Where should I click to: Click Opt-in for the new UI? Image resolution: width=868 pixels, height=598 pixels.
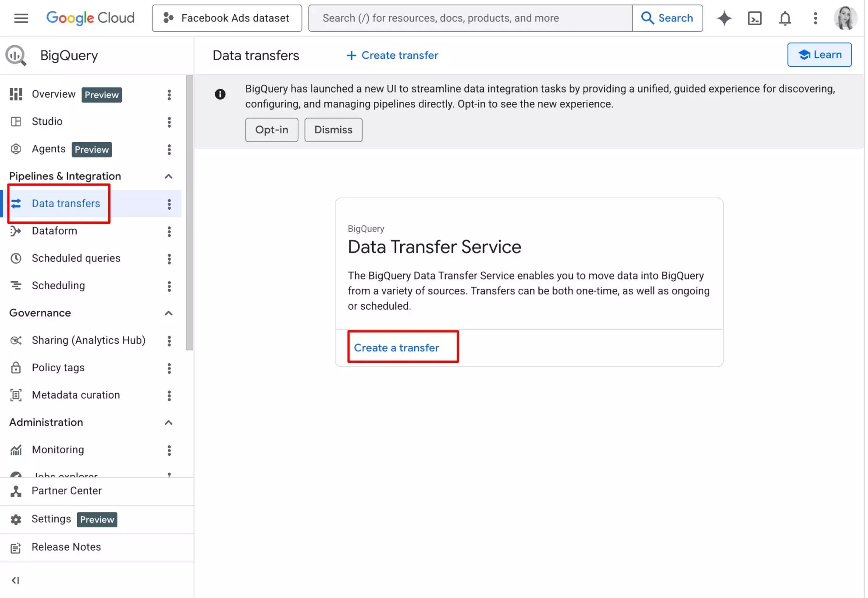tap(272, 130)
